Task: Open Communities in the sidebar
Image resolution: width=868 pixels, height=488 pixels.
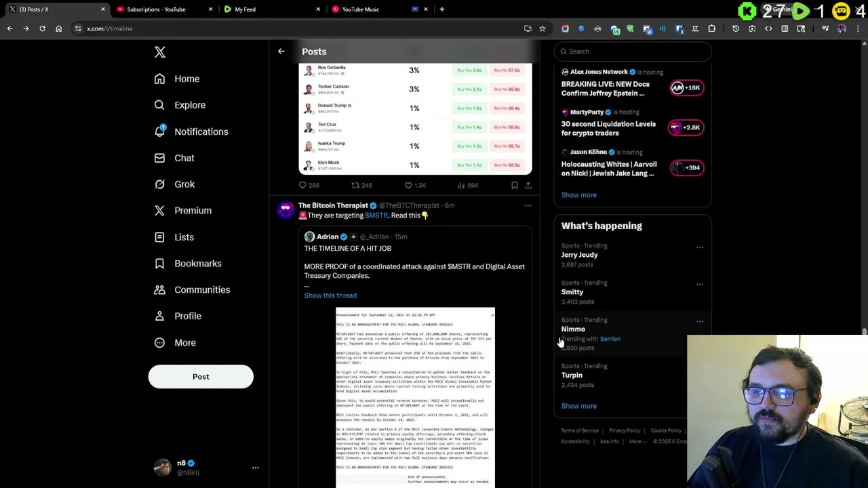Action: coord(192,290)
